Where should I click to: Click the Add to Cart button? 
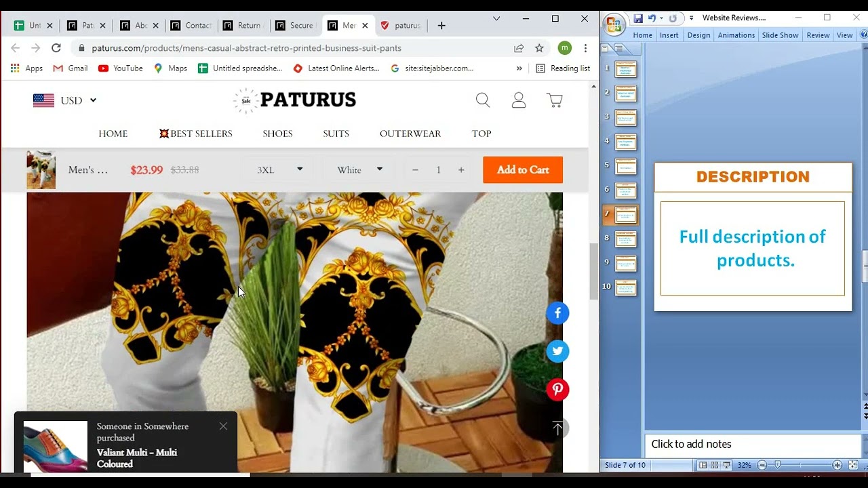coord(523,170)
